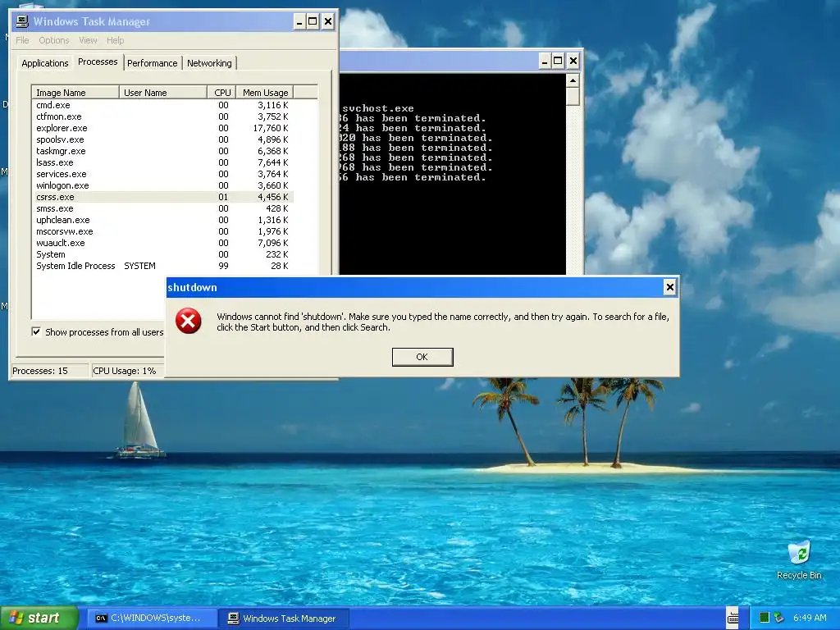Sort processes by CPU column
Screen dimensions: 840x630
click(x=221, y=93)
